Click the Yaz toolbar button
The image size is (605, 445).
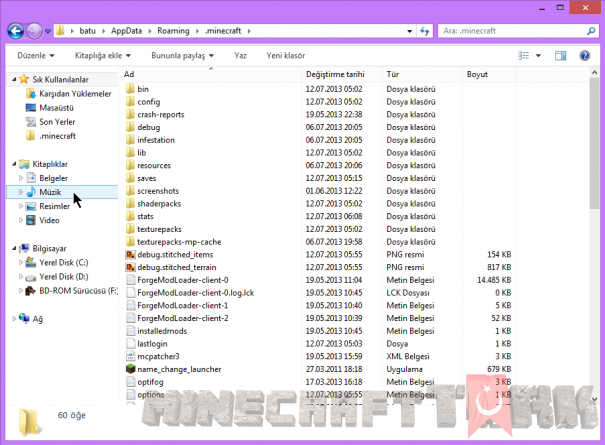point(240,56)
